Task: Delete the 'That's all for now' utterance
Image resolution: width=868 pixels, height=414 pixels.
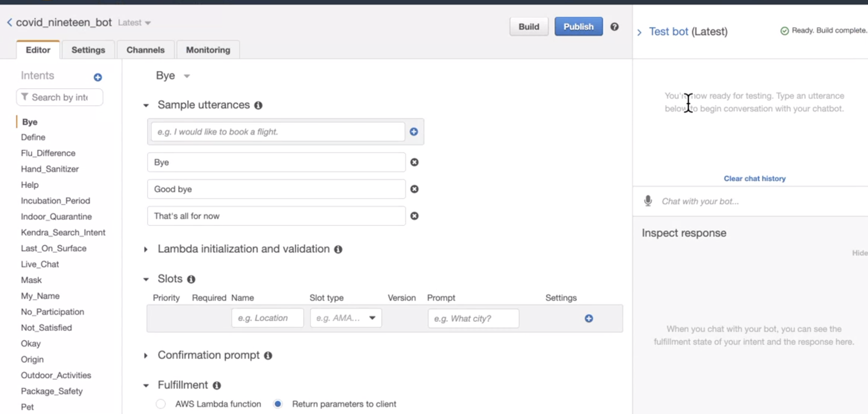Action: [x=414, y=216]
